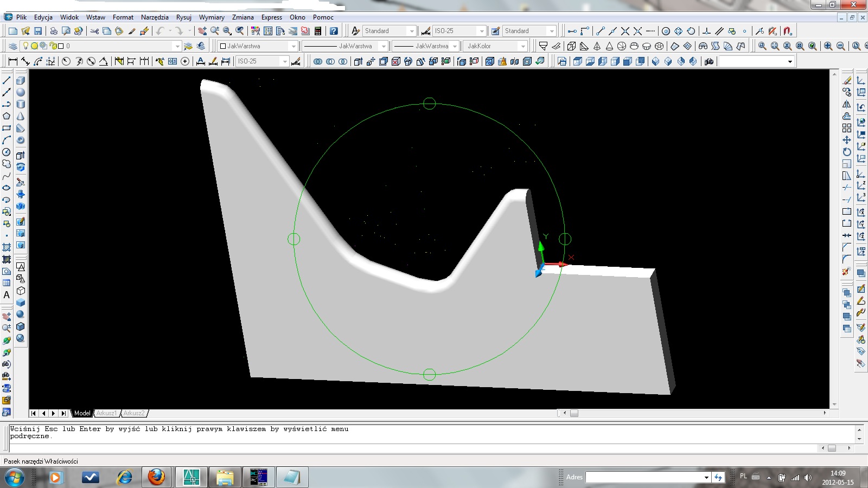868x488 pixels.
Task: Click the Snap to Center icon
Action: click(666, 31)
